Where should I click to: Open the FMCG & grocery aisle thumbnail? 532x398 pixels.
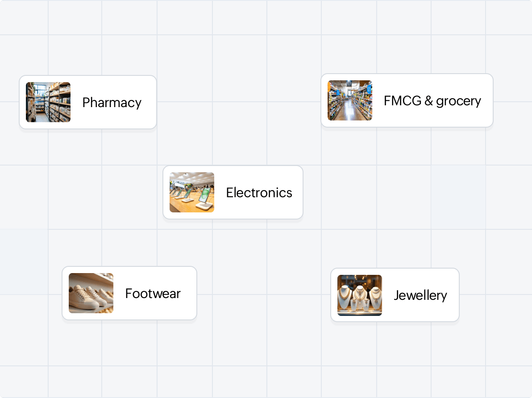350,100
